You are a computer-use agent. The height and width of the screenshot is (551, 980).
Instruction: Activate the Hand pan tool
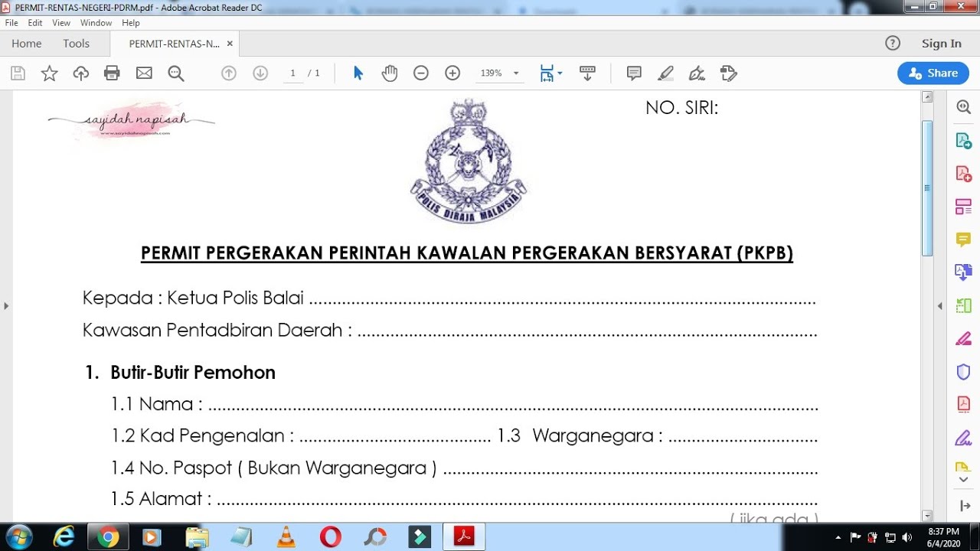tap(390, 73)
